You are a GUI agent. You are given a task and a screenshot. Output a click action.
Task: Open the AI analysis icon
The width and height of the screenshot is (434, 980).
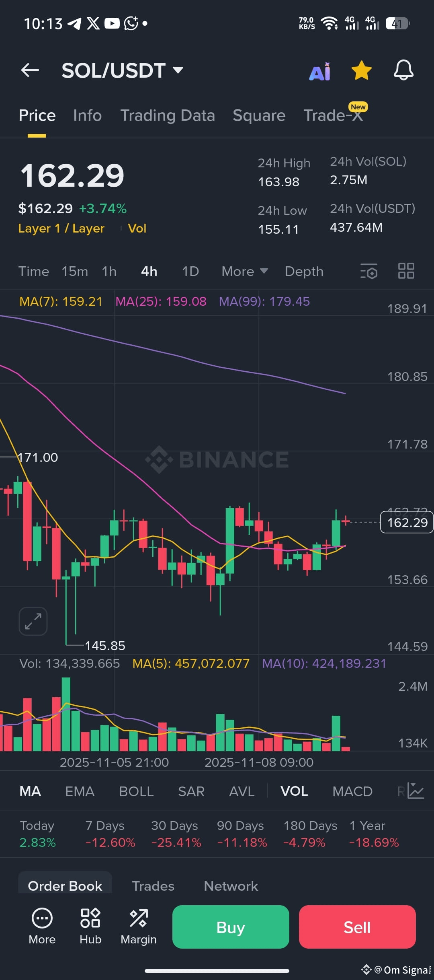pos(320,72)
